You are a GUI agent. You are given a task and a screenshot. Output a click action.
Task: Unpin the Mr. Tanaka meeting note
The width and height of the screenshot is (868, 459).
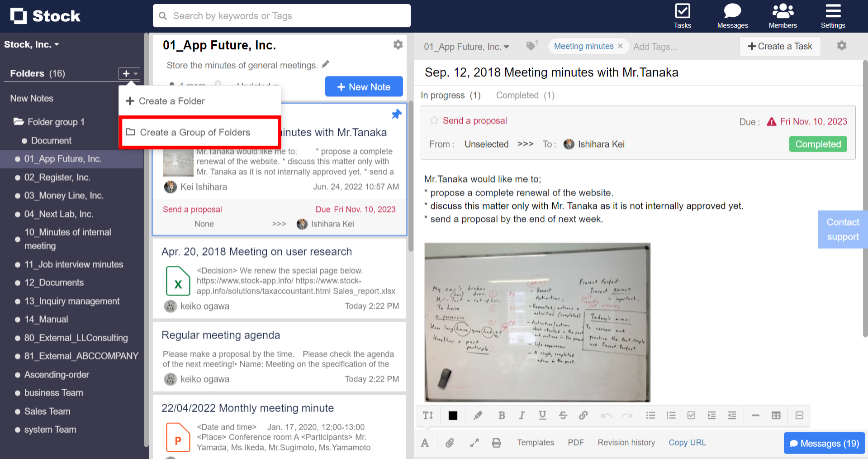[396, 114]
